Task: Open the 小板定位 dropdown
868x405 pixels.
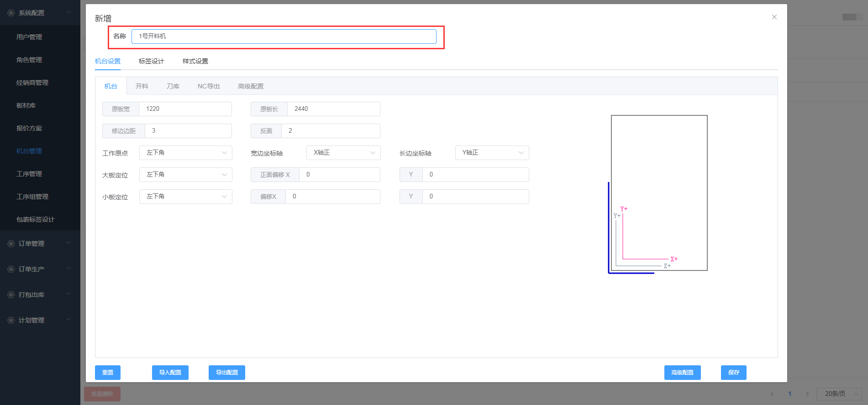Action: coord(185,197)
